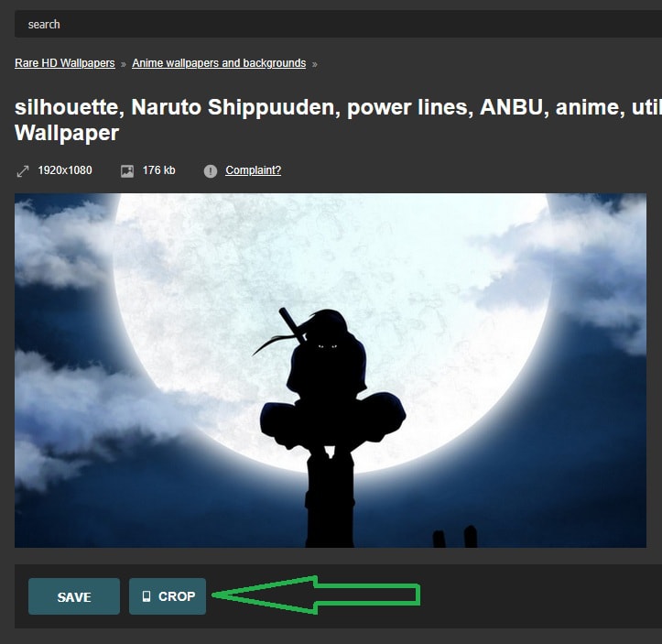Save the wallpaper with SAVE button

[74, 596]
